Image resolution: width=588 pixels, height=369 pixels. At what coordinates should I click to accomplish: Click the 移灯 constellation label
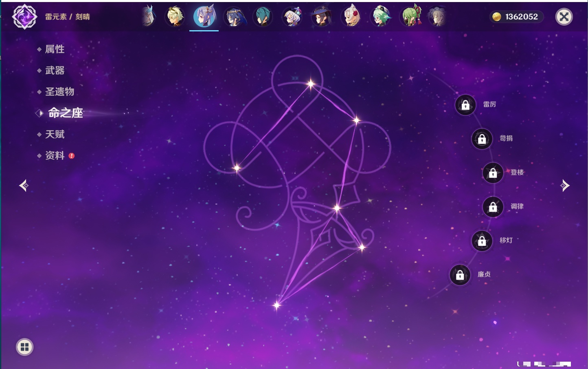click(x=506, y=240)
